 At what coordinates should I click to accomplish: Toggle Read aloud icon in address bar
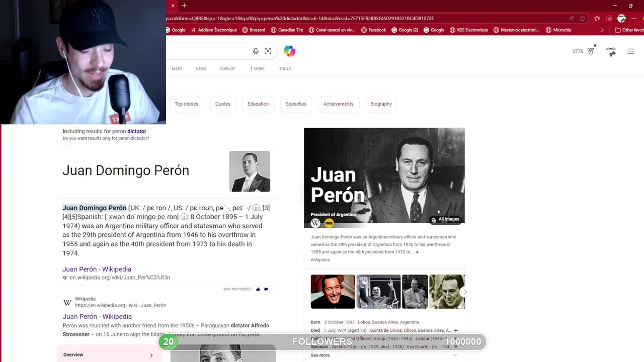572,19
